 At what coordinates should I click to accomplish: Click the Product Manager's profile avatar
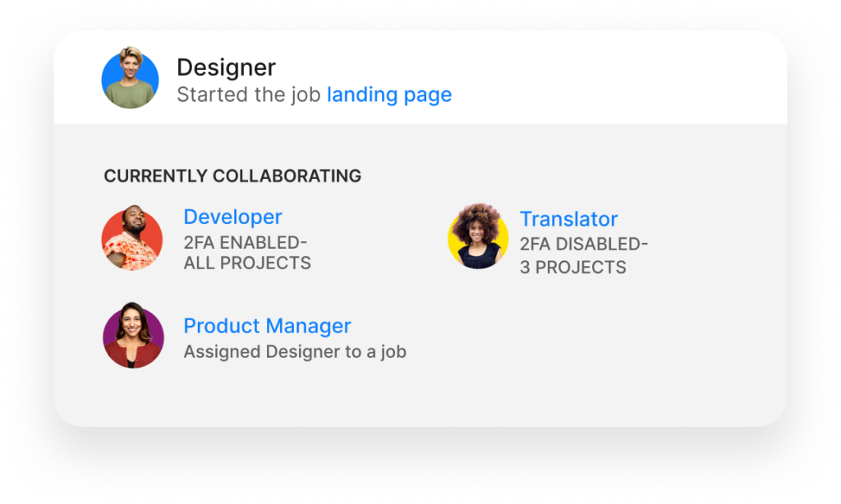click(133, 335)
